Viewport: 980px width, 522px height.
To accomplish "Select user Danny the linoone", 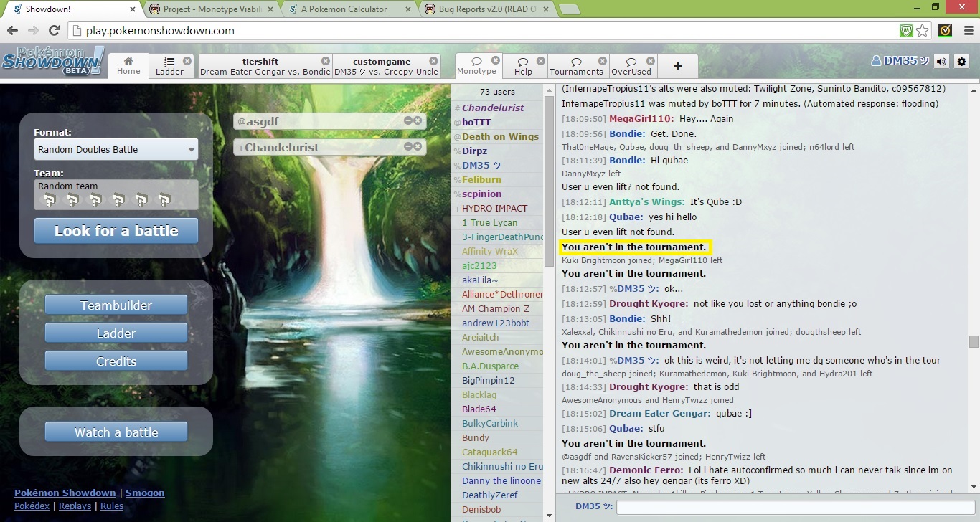I will (x=497, y=480).
